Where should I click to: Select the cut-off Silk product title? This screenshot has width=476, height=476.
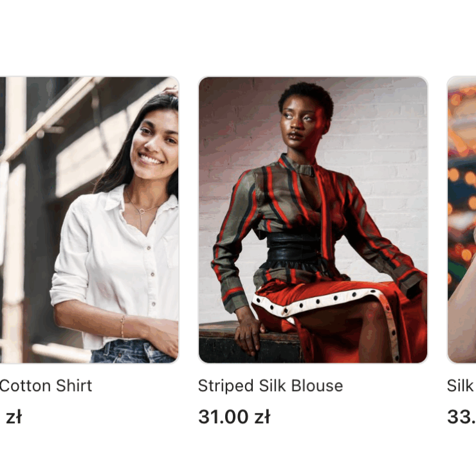point(461,386)
